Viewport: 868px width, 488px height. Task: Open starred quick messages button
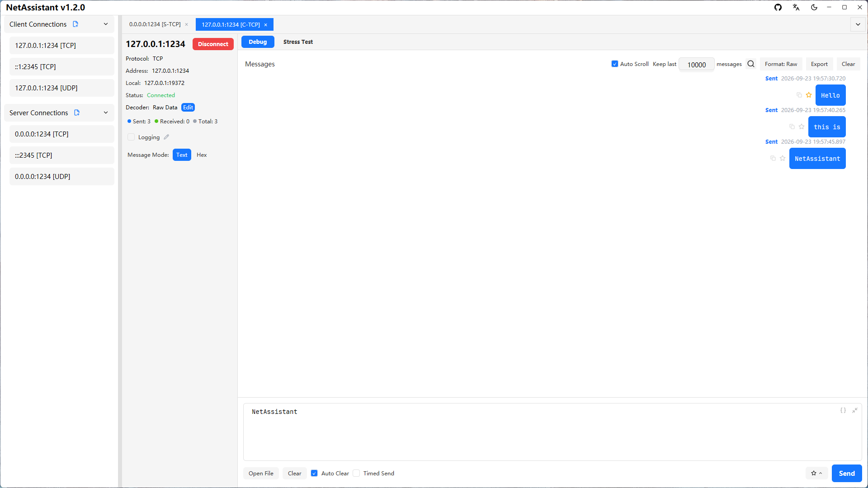tap(816, 473)
